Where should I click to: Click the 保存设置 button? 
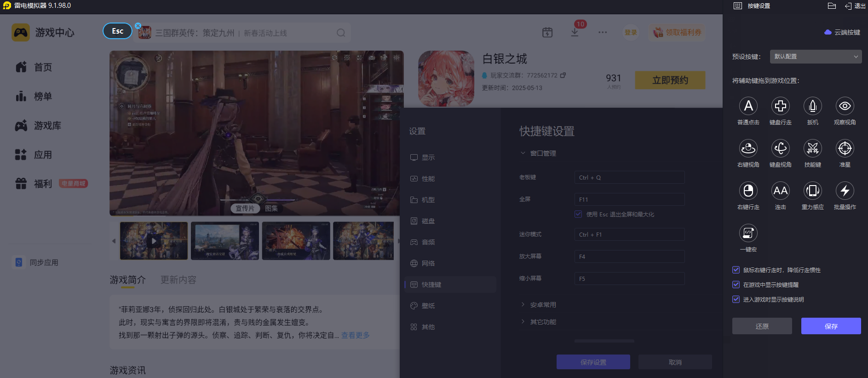(593, 362)
